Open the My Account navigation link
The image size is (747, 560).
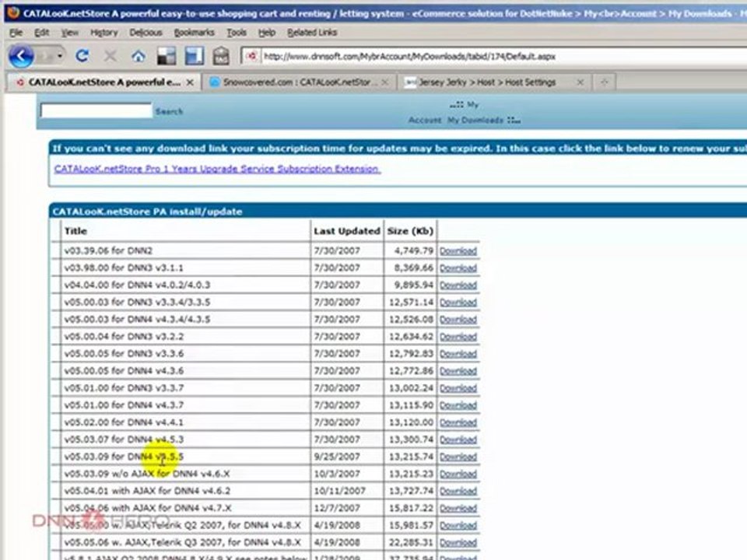click(425, 120)
